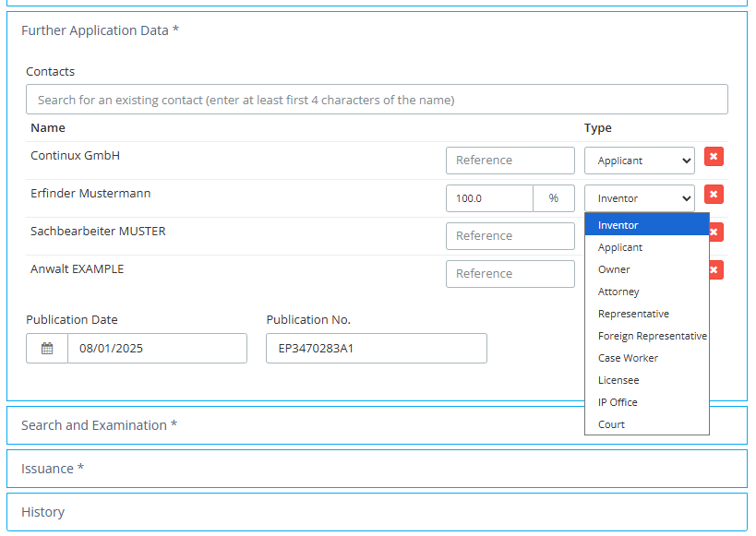Select Court from the type list
Viewport: 756px width, 536px height.
646,424
